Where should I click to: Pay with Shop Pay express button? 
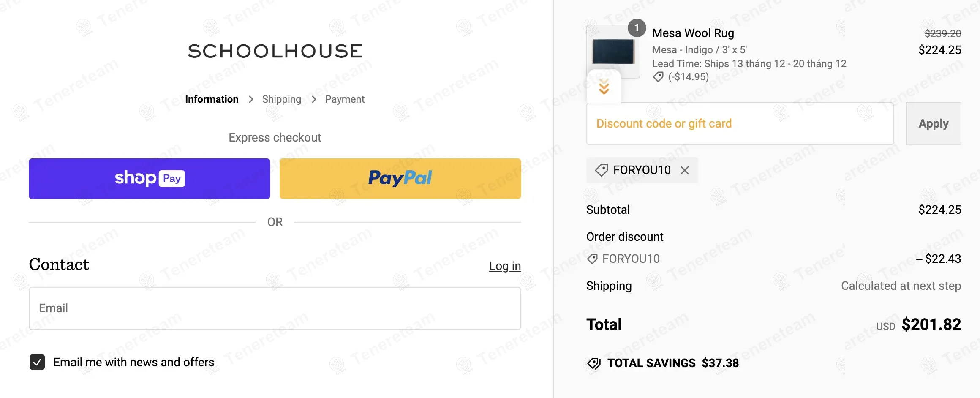[x=150, y=178]
